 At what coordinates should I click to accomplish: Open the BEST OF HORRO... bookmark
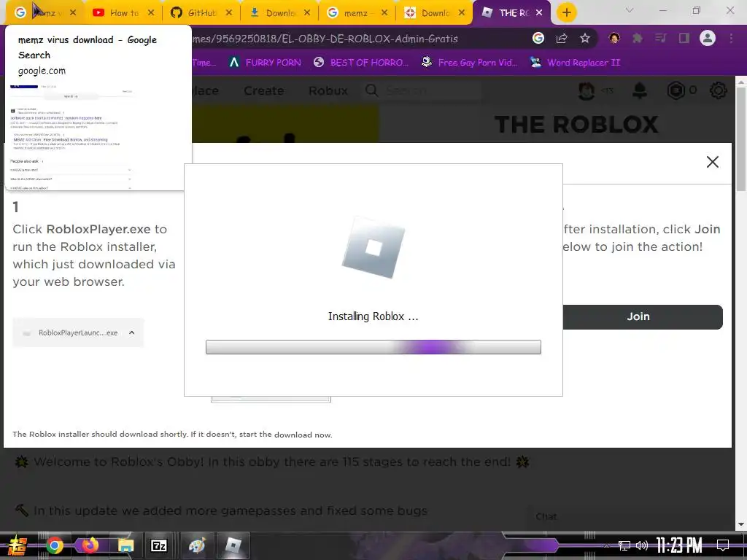coord(361,63)
